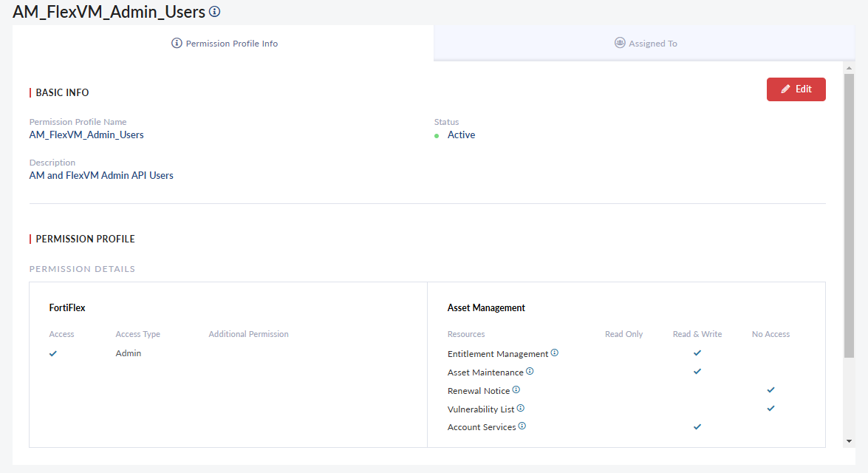This screenshot has height=473, width=868.
Task: Click the Asset Maintenance resource label
Action: (x=485, y=372)
